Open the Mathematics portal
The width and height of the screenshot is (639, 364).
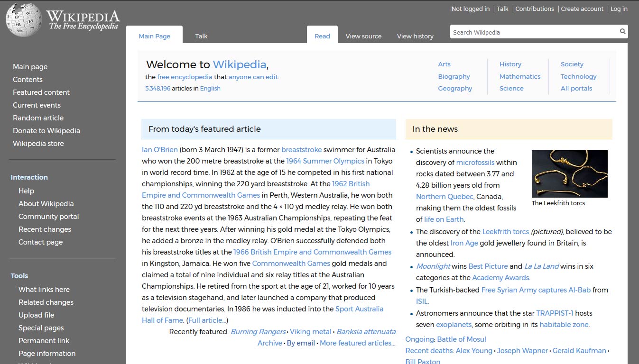pos(520,76)
